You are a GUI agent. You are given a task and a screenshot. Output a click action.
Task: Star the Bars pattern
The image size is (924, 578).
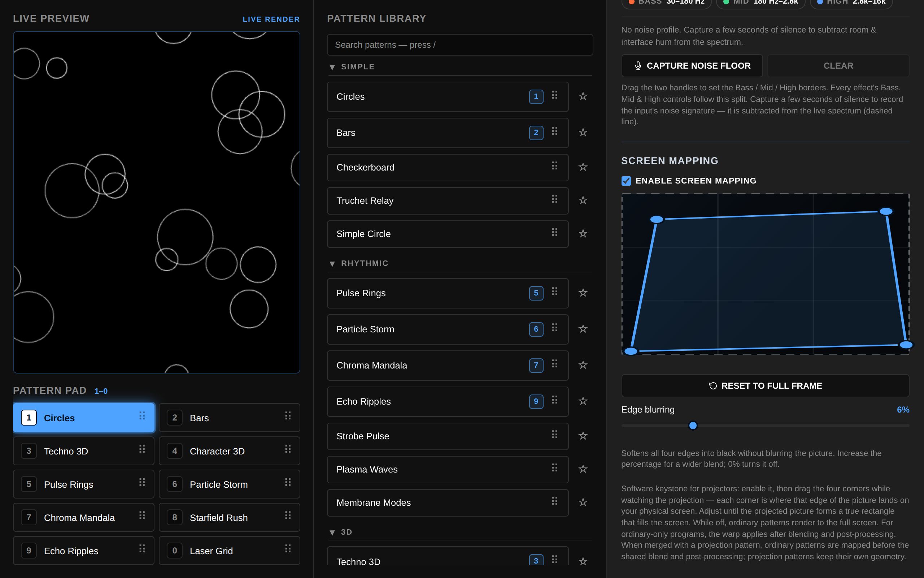pyautogui.click(x=583, y=133)
